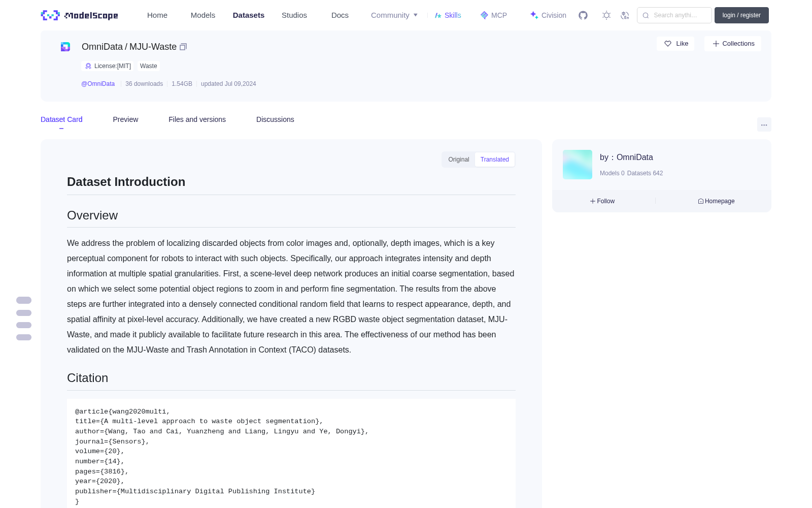Switch to Translated text view
The height and width of the screenshot is (508, 812).
(x=495, y=160)
